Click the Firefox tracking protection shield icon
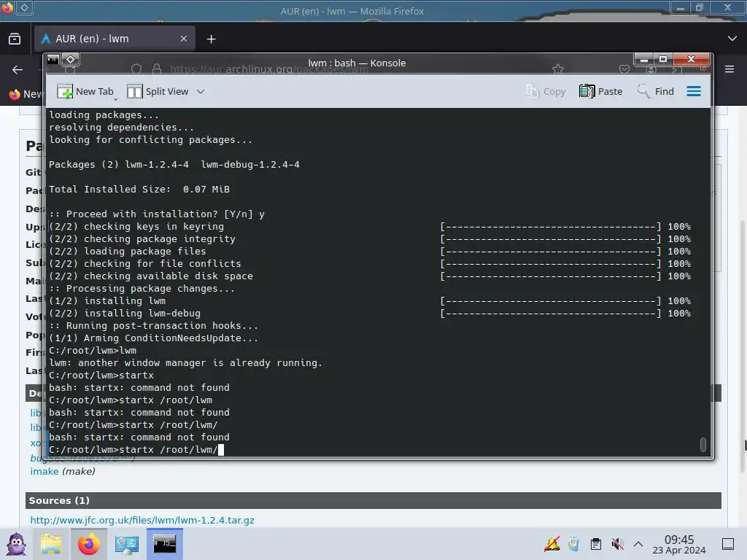The height and width of the screenshot is (560, 747). (136, 69)
